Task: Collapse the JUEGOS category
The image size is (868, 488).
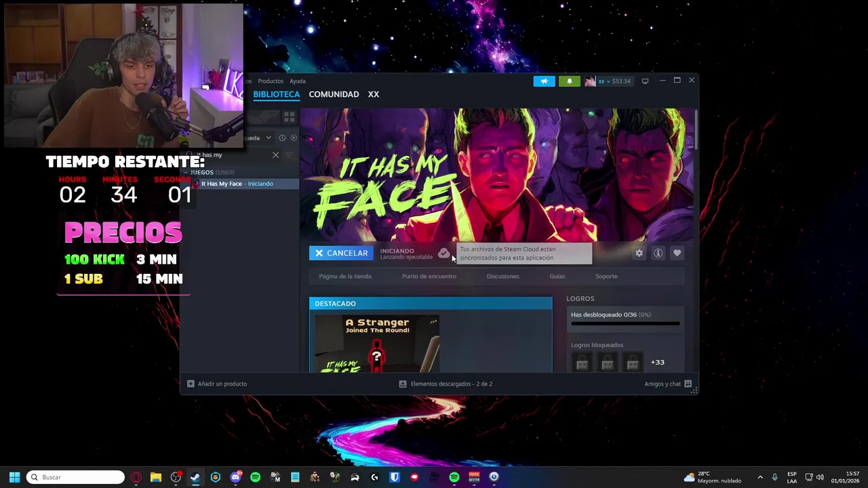Action: 186,172
